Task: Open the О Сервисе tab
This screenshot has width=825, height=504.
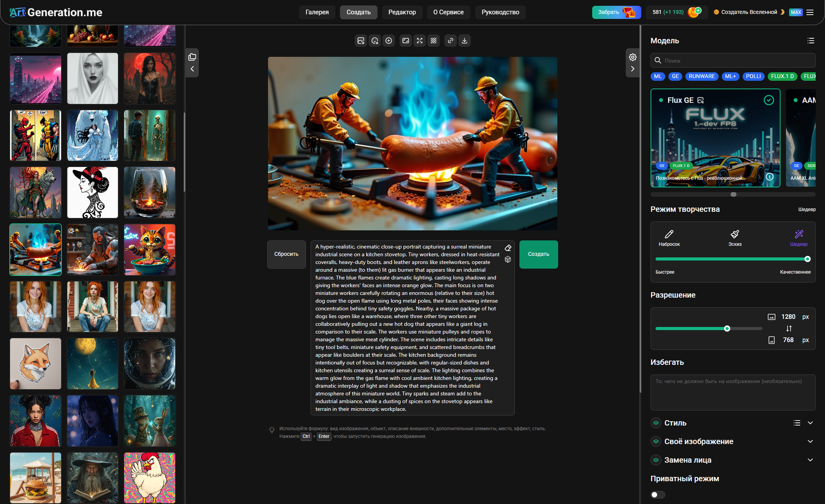Action: coord(448,12)
